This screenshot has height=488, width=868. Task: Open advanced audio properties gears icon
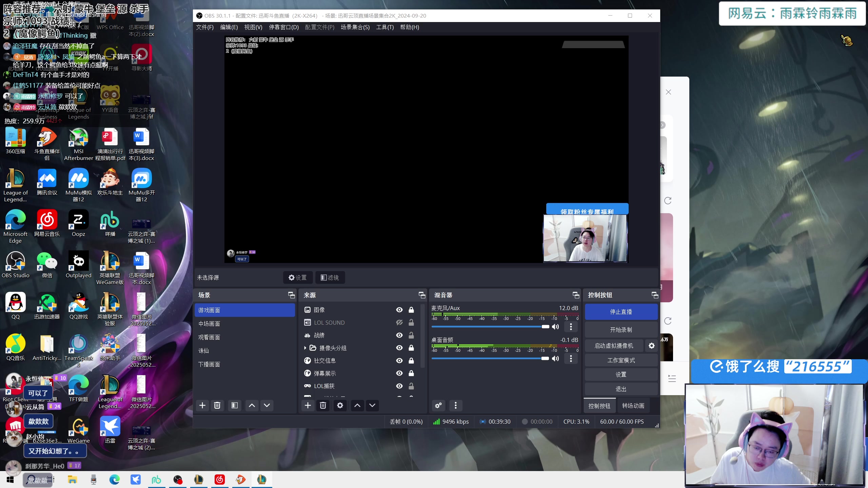tap(438, 405)
